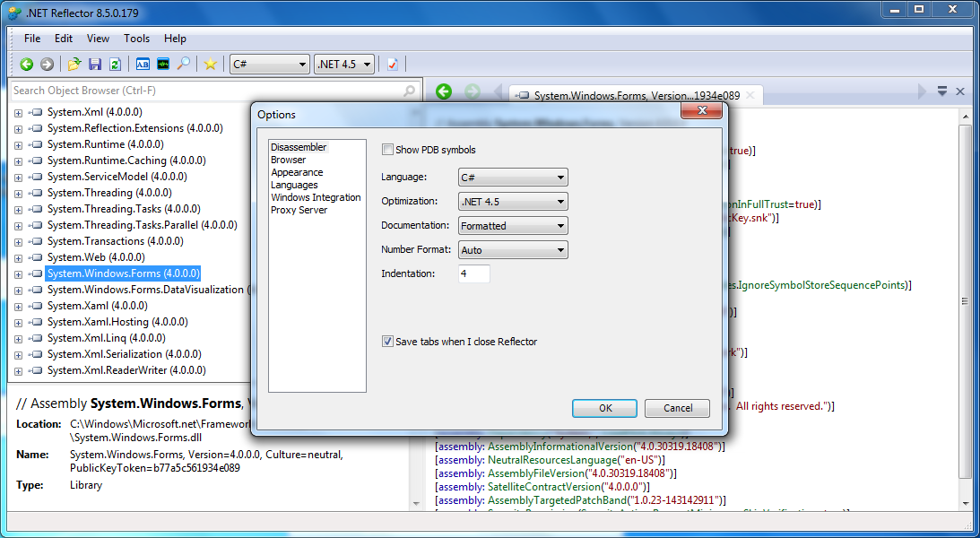Screen dimensions: 980x538
Task: Click the assembly icon next to System.Xml
Action: tap(36, 112)
